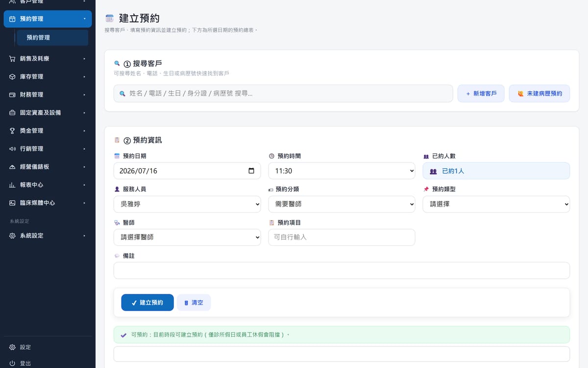
Task: Expand the 固定資產及設備 sidebar arrow
Action: 84,113
